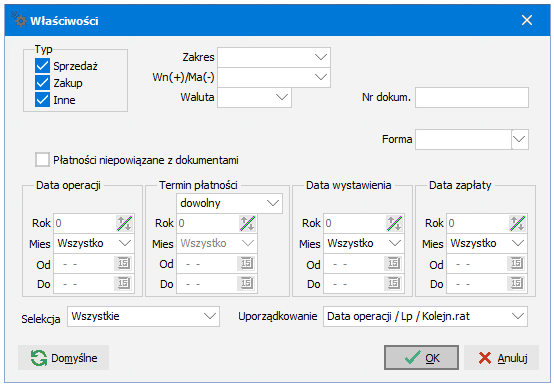The width and height of the screenshot is (554, 387).
Task: Open calendar picker for Data zapłaty Od
Action: tap(516, 263)
